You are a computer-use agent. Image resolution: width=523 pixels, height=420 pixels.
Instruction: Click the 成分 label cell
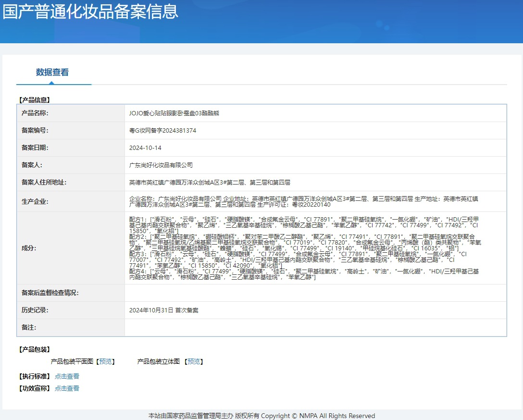(x=71, y=248)
